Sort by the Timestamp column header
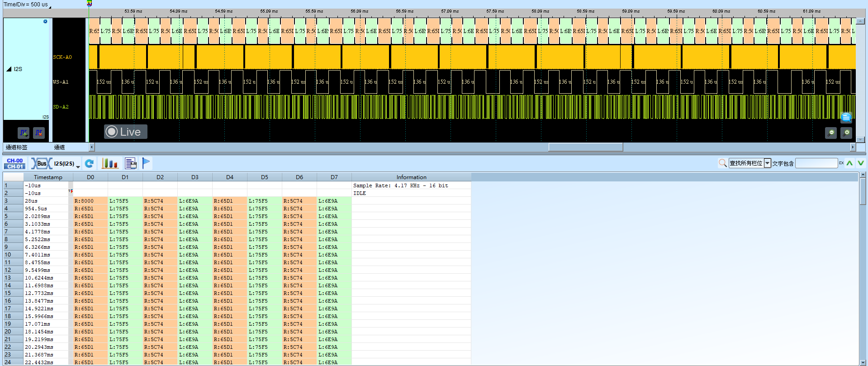Viewport: 868px width, 366px height. pyautogui.click(x=48, y=177)
